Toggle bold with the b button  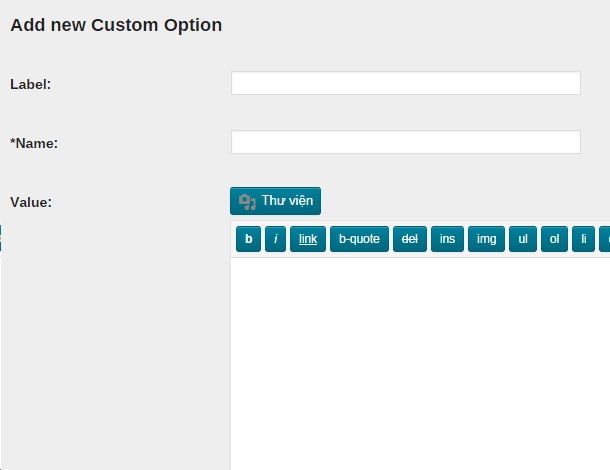[x=248, y=239]
